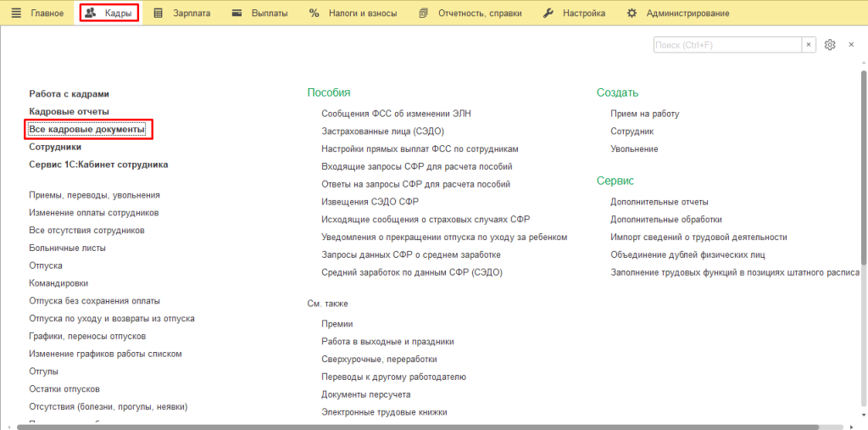The width and height of the screenshot is (868, 430).
Task: Open Сообщения ФСС об изменении ЭЛН
Action: [397, 114]
